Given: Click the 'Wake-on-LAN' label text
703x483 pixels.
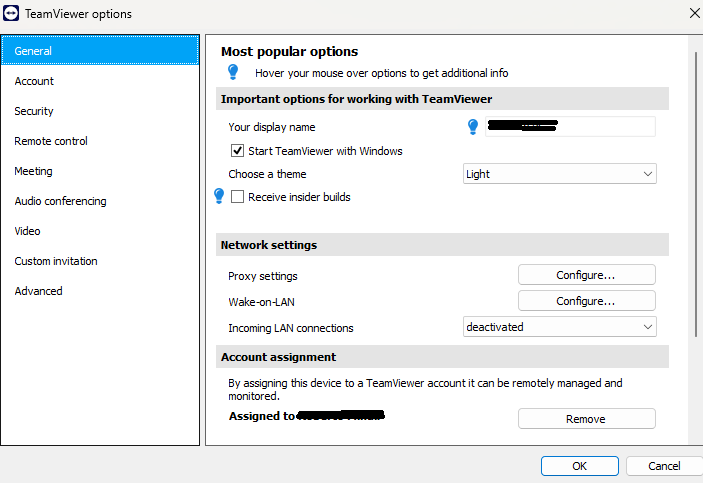Looking at the screenshot, I should point(261,302).
